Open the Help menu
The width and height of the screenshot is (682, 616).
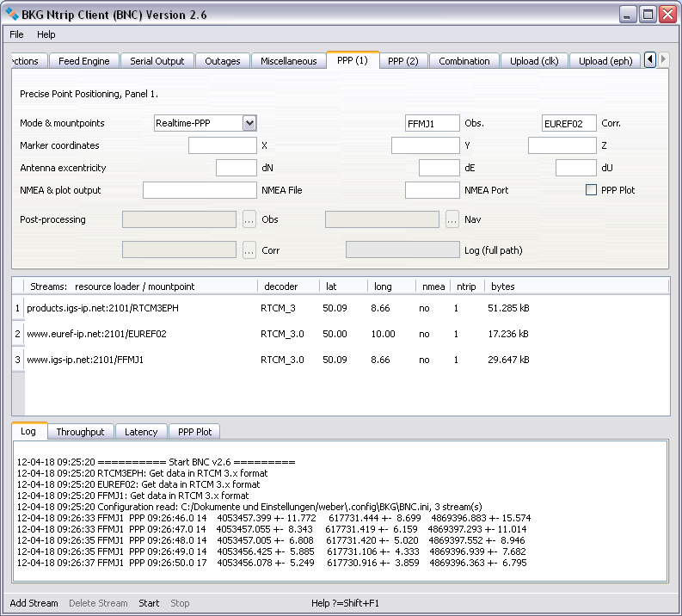click(x=46, y=34)
